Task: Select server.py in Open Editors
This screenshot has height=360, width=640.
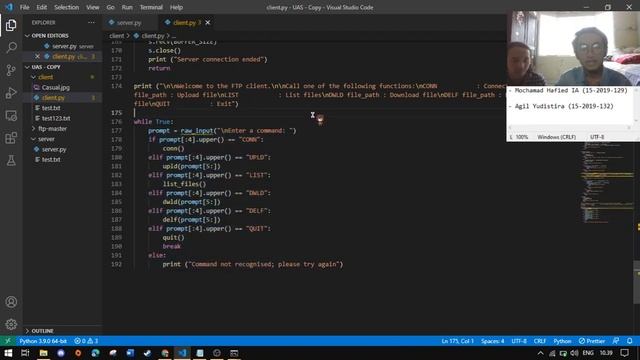Action: tap(64, 46)
